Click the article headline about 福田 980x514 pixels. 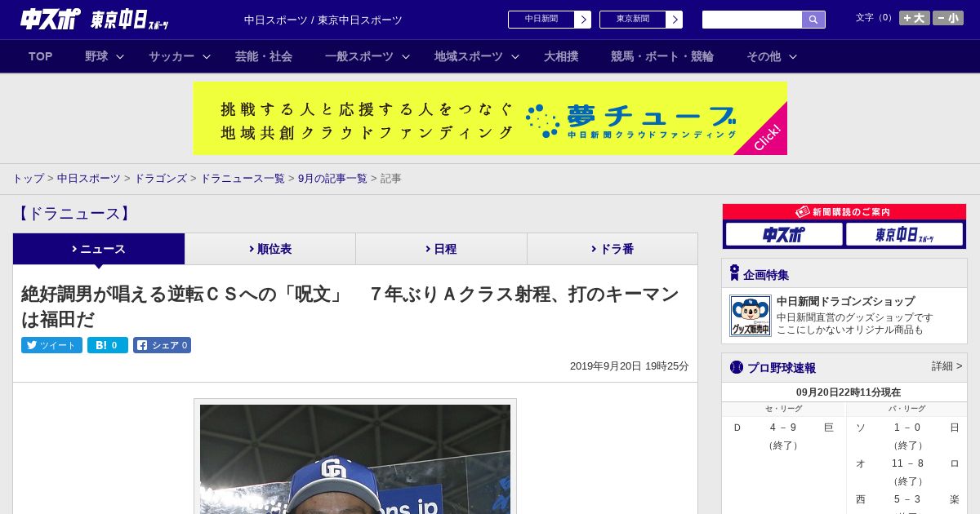point(350,306)
